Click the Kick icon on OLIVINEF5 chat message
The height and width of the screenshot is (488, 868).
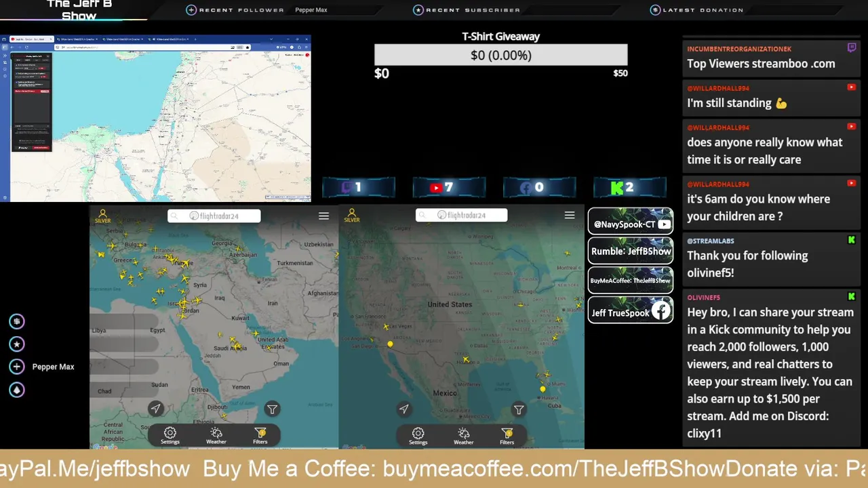pos(851,296)
